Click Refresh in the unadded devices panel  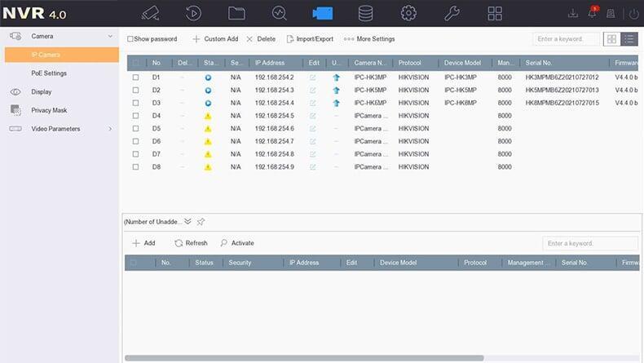[191, 243]
